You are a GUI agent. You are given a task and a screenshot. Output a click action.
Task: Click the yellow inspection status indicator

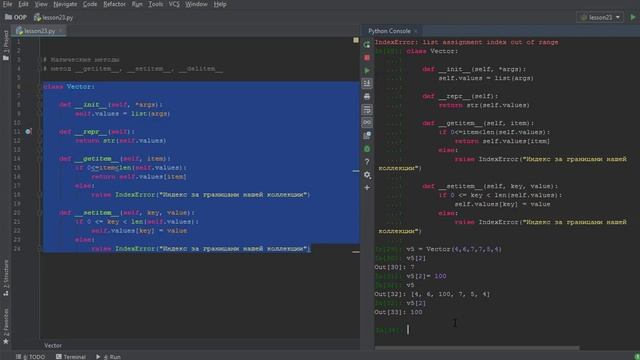tap(356, 40)
